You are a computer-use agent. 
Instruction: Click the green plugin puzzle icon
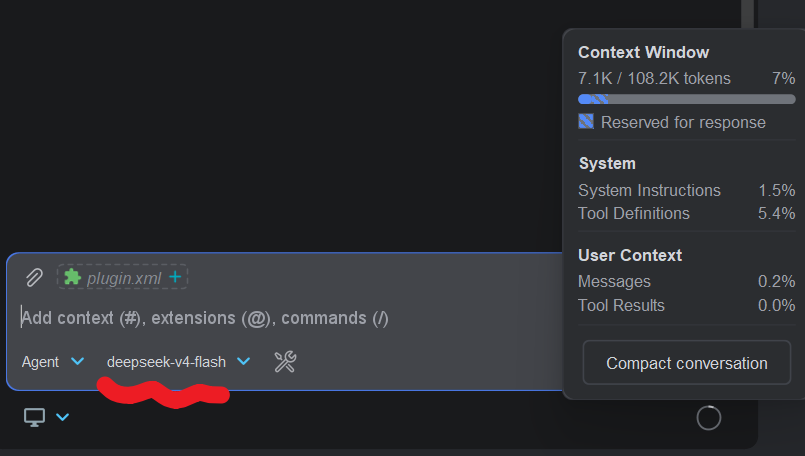pos(72,277)
